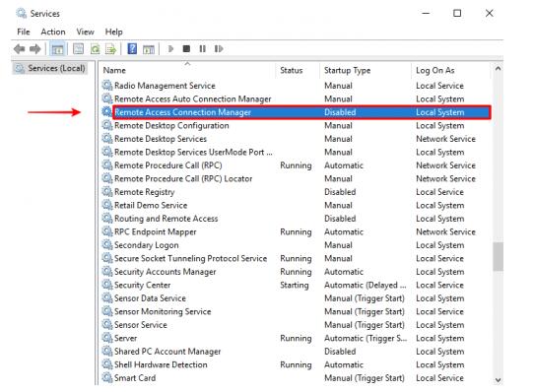533x392 pixels.
Task: Click the Refresh toolbar icon
Action: 96,49
